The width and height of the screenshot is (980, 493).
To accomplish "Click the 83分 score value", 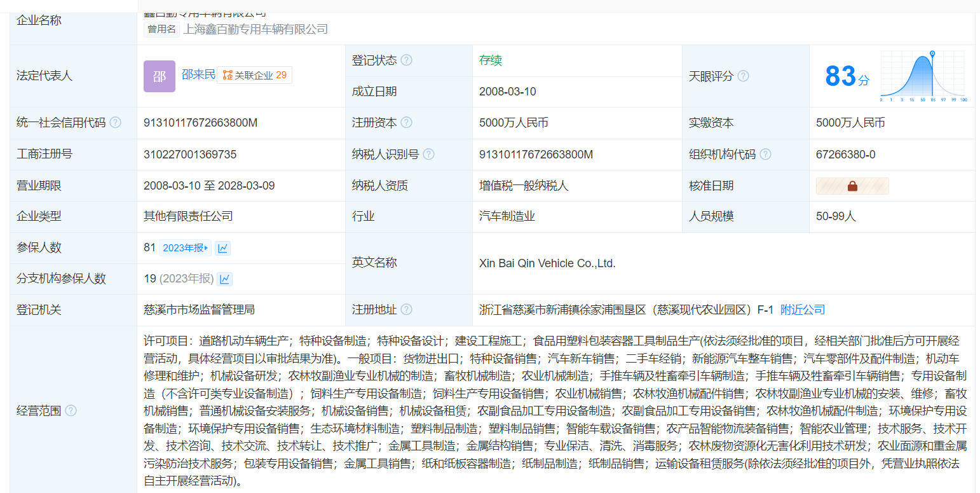I will (847, 76).
